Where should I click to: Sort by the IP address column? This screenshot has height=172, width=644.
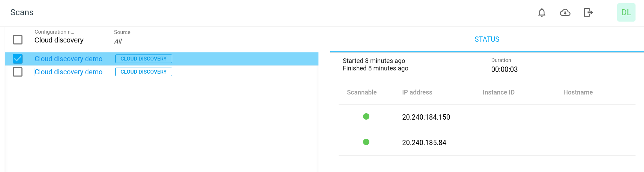(x=417, y=92)
